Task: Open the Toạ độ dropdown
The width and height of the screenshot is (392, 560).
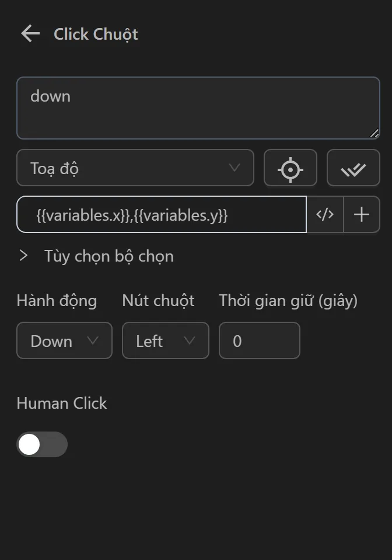Action: [135, 168]
